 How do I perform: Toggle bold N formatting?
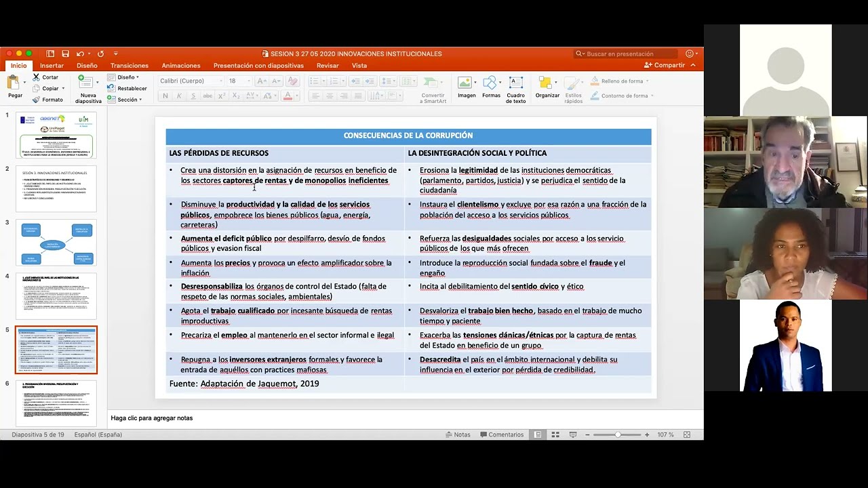(165, 96)
